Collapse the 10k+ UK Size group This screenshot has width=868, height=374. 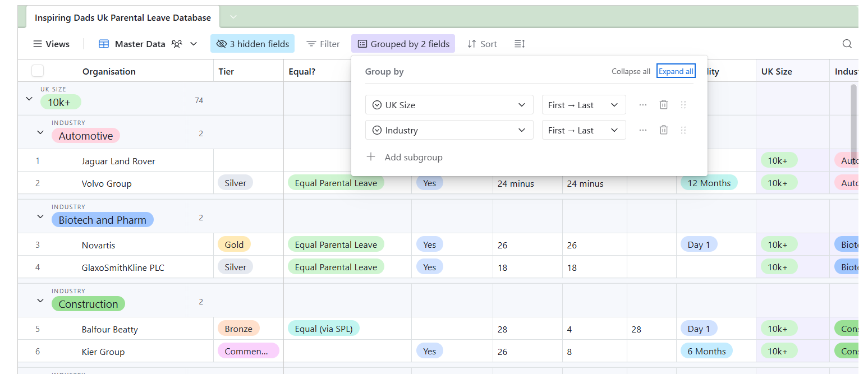(29, 99)
